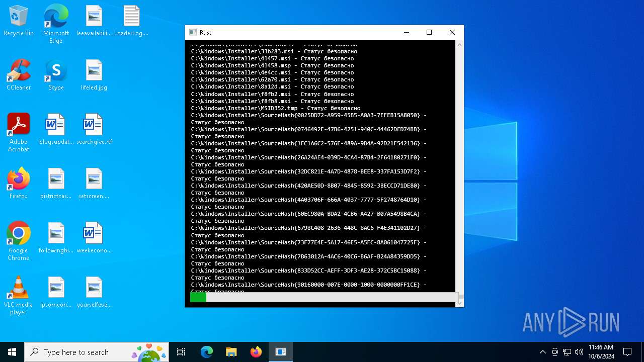This screenshot has height=362, width=644.
Task: Open CCleaner desktop shortcut
Action: pos(19,75)
